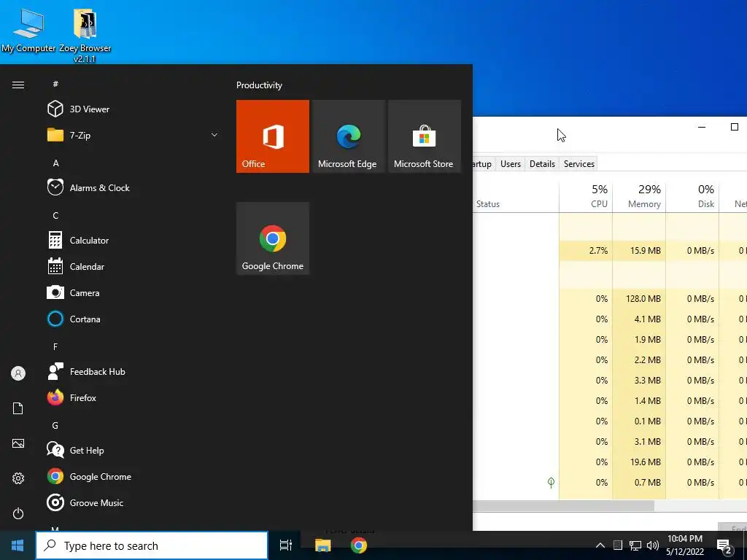Open the notification center icon
Viewport: 747px width, 560px height.
click(x=724, y=546)
